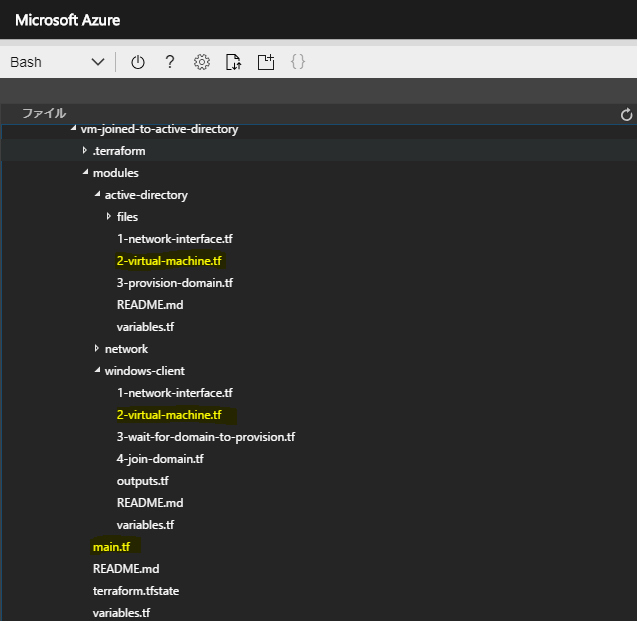Collapse the vm-joined-to-active-directory folder arrow
637x621 pixels.
point(73,128)
